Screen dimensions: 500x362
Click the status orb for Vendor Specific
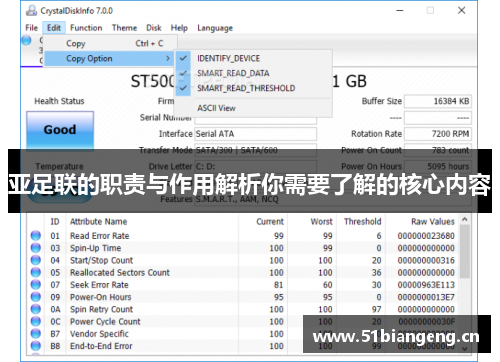pyautogui.click(x=36, y=334)
